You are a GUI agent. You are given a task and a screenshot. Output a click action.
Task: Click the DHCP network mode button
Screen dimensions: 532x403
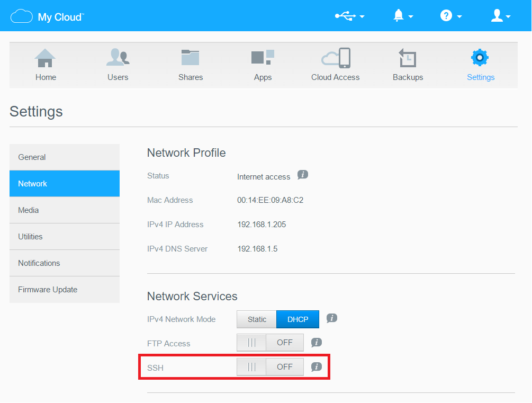tap(297, 319)
